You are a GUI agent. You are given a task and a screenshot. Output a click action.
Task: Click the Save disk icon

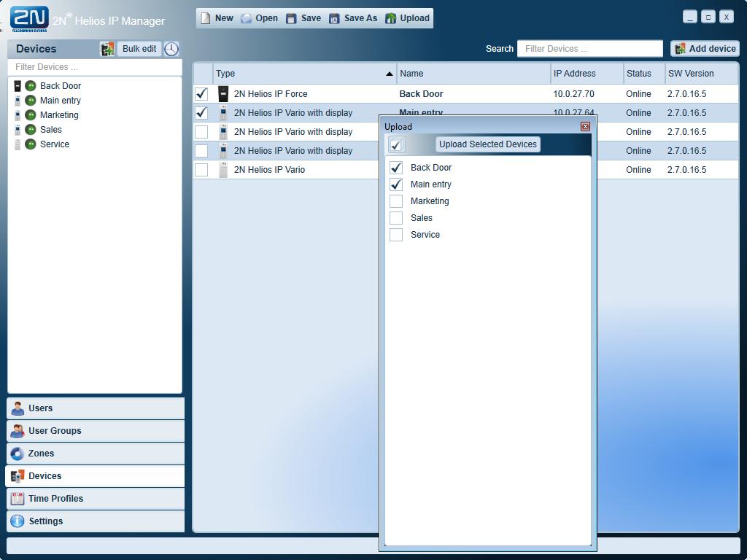(291, 18)
